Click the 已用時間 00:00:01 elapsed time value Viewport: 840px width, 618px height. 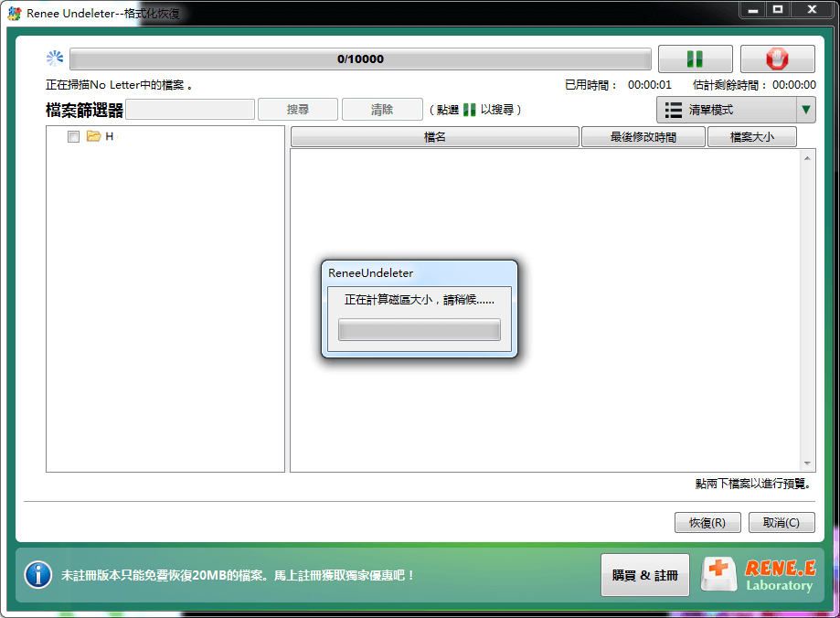click(x=649, y=85)
